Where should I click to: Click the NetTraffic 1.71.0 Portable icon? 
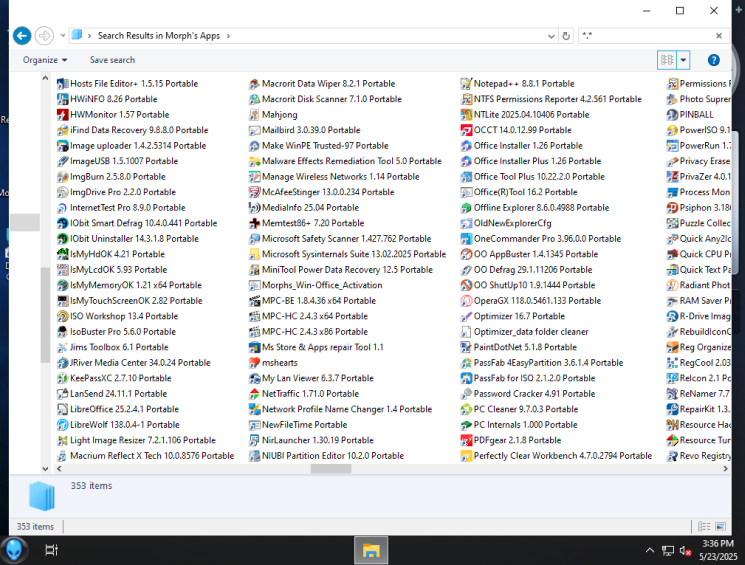[254, 393]
